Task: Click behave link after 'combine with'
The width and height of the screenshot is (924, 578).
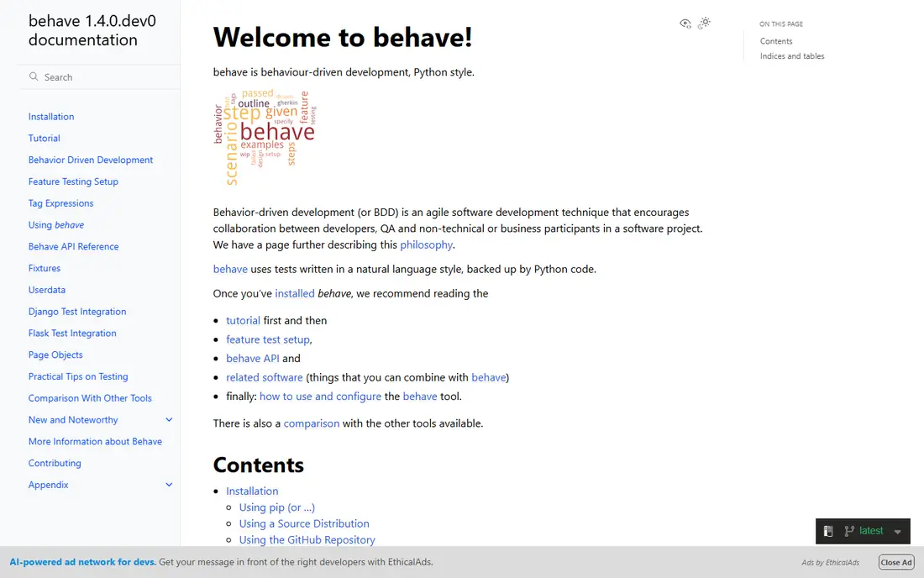Action: (489, 377)
